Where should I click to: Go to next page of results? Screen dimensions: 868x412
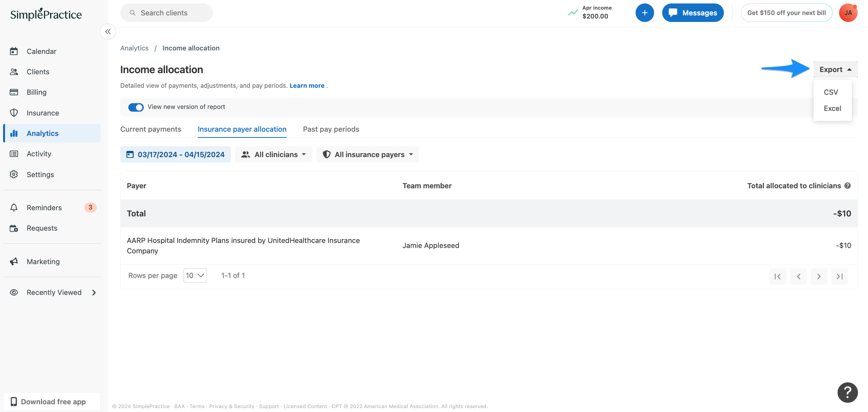[x=819, y=276]
